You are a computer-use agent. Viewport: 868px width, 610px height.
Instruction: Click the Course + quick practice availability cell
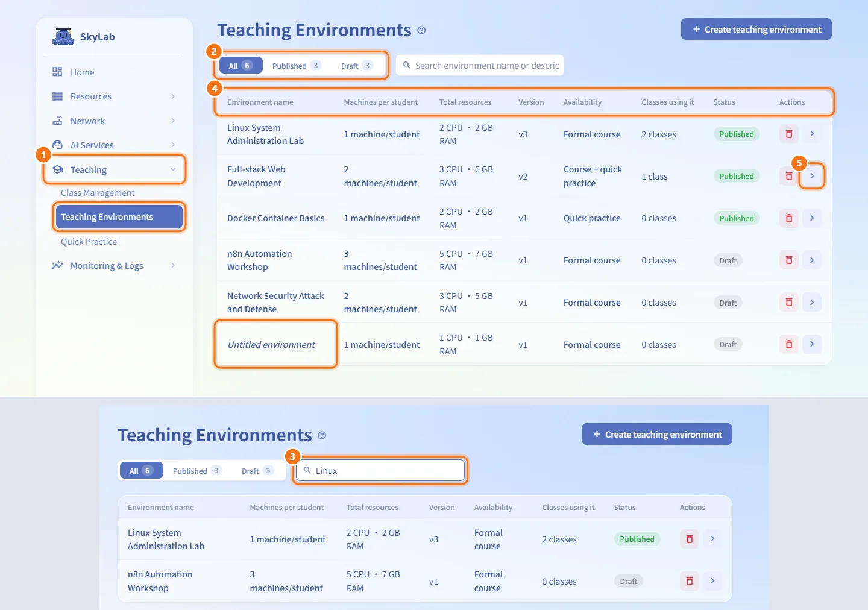(593, 176)
